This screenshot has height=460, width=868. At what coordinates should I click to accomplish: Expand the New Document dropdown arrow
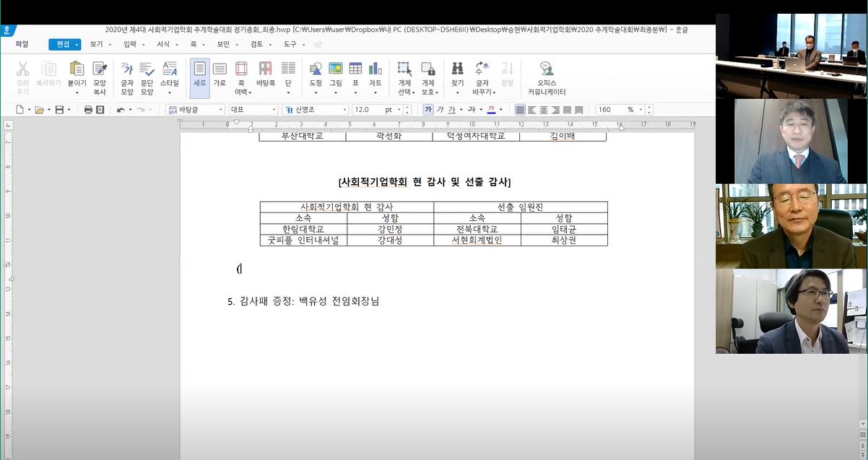28,110
